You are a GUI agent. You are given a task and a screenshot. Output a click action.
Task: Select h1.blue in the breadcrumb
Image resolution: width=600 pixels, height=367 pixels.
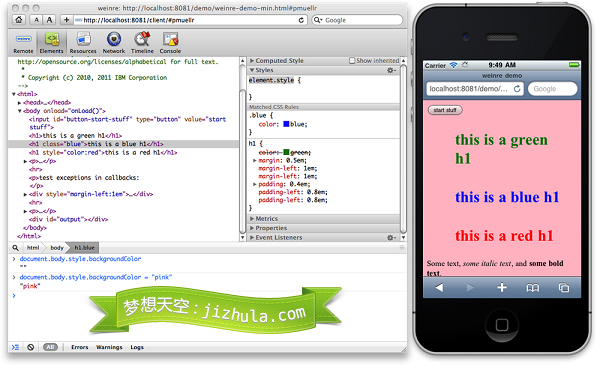click(x=84, y=248)
